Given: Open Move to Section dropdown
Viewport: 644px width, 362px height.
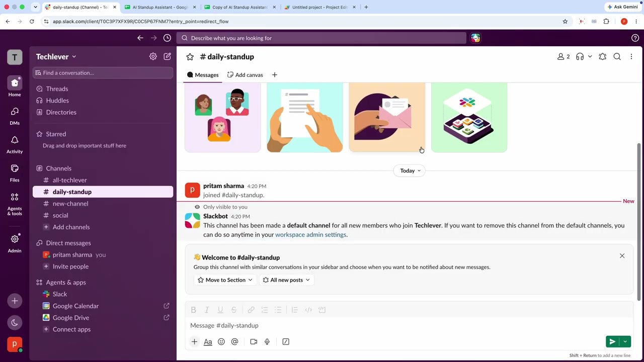Looking at the screenshot, I should click(x=225, y=280).
